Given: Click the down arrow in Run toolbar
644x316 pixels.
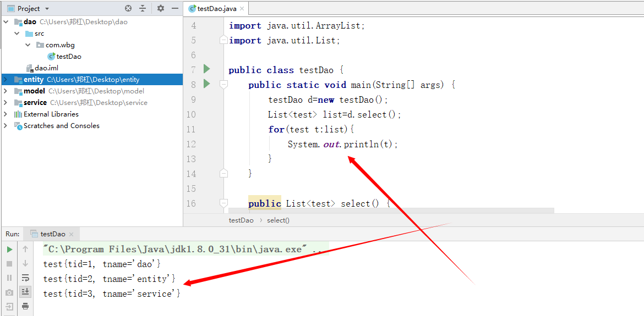Looking at the screenshot, I should click(x=25, y=264).
